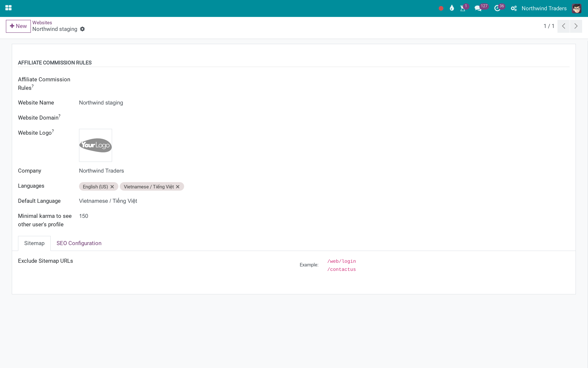Remove the Vietnamese language tag
The height and width of the screenshot is (368, 588).
(x=178, y=187)
